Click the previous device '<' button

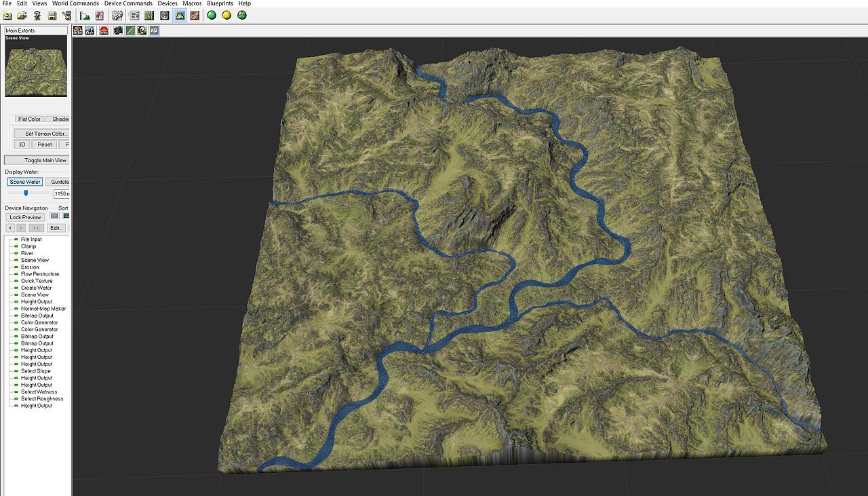click(10, 228)
